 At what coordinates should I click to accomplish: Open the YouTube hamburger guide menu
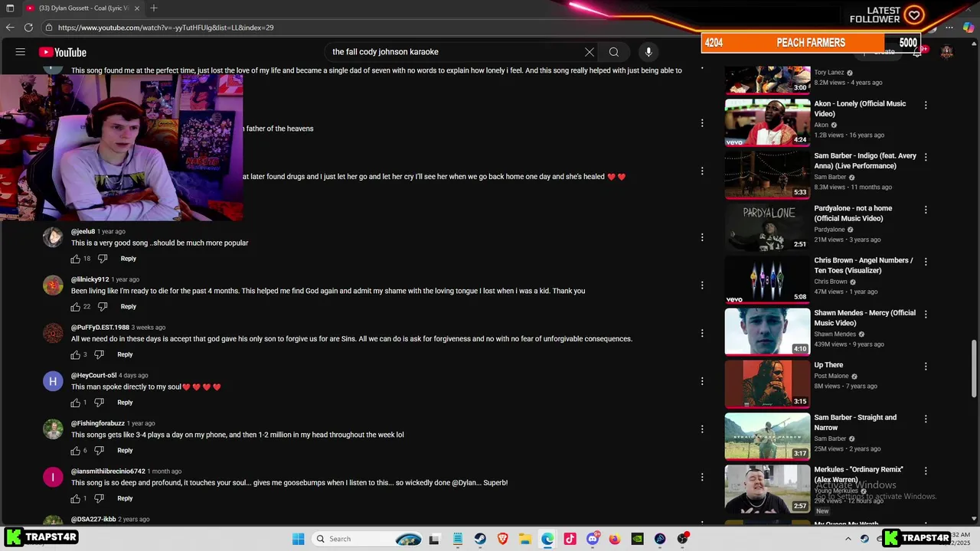pos(21,52)
